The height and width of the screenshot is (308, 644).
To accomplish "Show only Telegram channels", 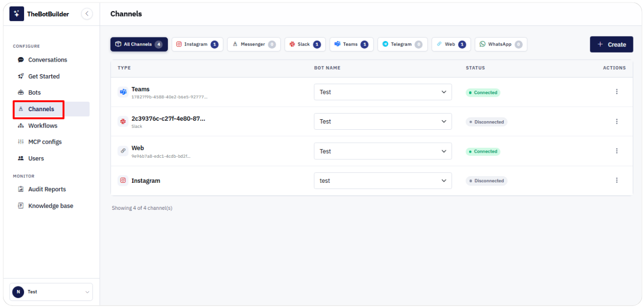I will click(402, 44).
